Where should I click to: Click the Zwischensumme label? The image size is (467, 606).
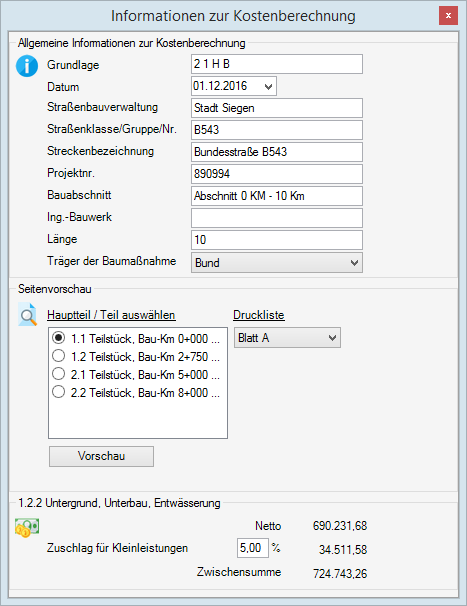239,572
